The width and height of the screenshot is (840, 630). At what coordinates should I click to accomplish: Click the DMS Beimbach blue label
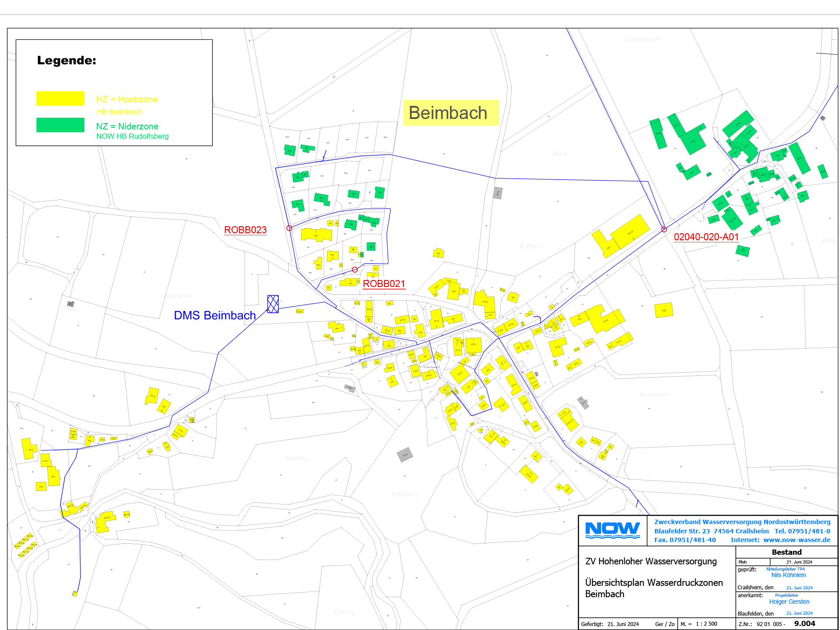coord(214,315)
